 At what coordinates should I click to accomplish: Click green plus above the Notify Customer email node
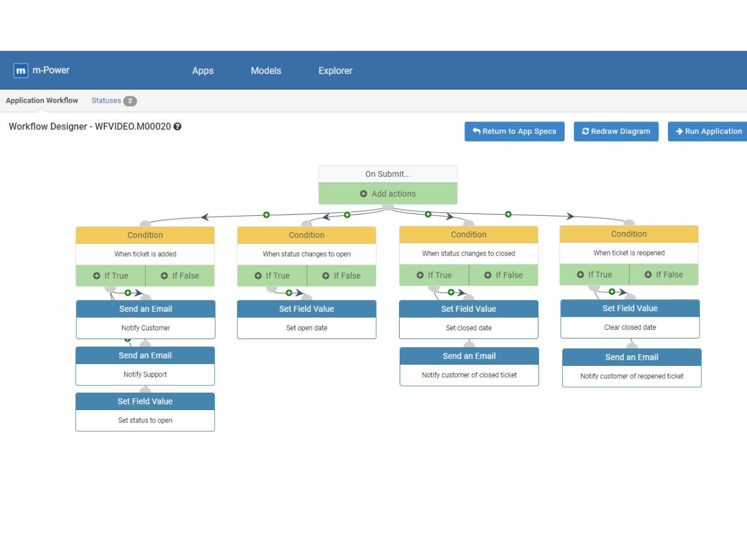[128, 292]
